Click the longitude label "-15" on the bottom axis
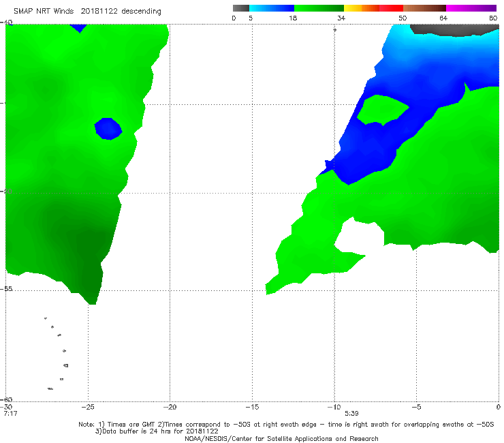504x443 pixels. point(252,407)
